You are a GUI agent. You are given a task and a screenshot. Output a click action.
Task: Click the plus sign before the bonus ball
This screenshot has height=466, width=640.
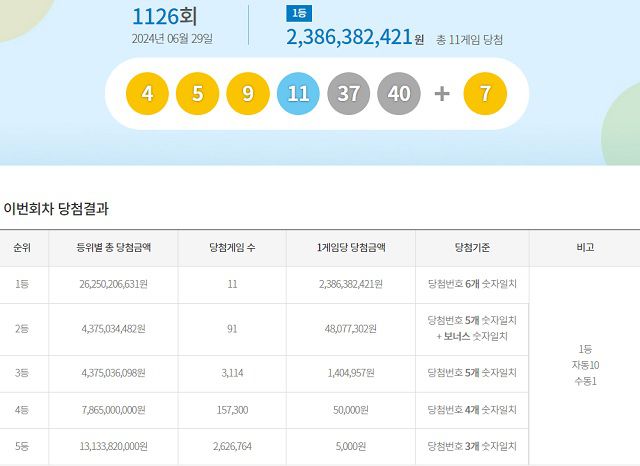442,94
